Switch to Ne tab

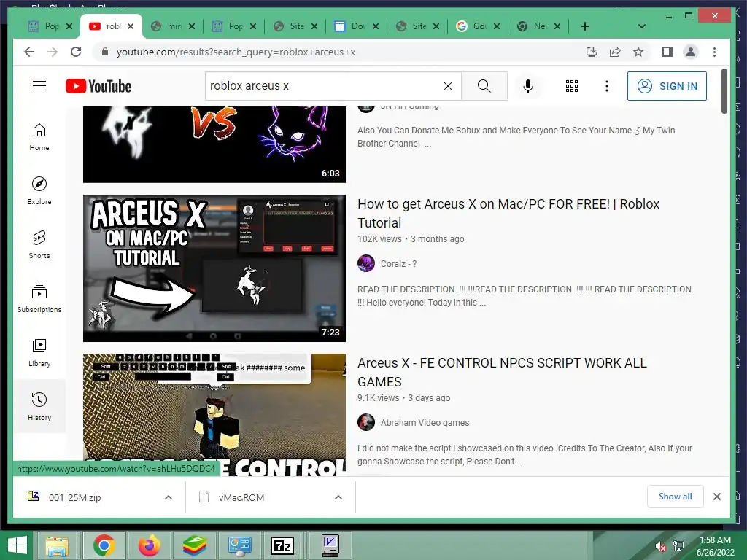click(538, 26)
